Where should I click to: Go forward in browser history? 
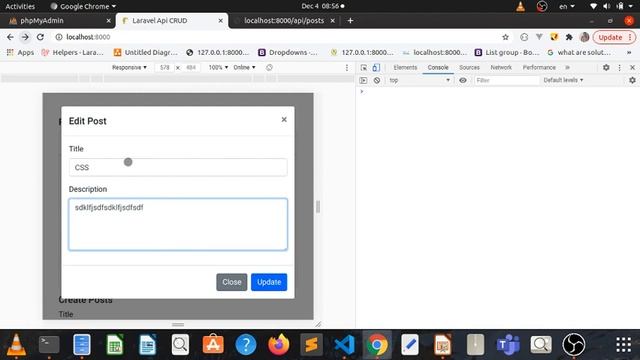(x=25, y=37)
